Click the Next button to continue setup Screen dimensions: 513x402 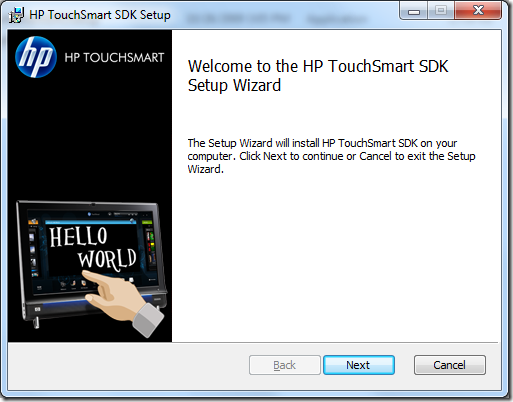[359, 365]
